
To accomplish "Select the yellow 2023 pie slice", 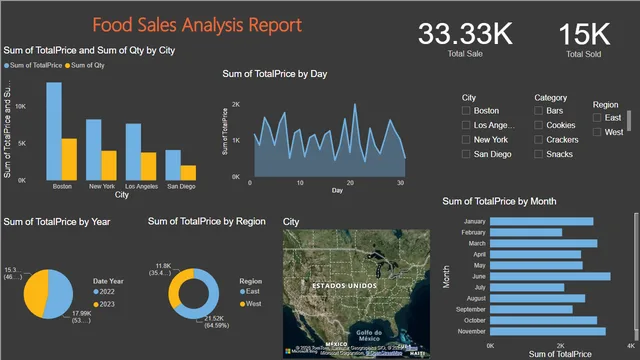I will click(35, 293).
